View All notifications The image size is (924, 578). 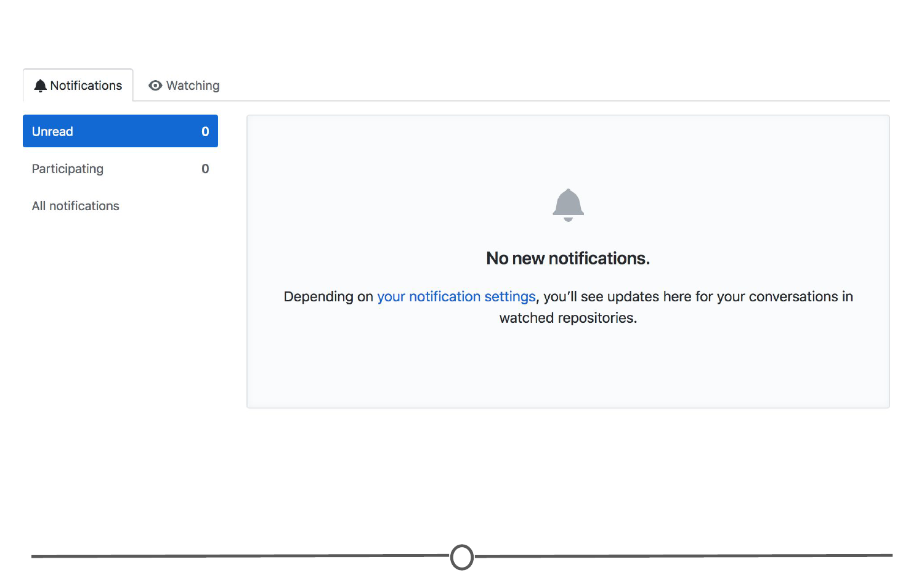[x=76, y=206]
